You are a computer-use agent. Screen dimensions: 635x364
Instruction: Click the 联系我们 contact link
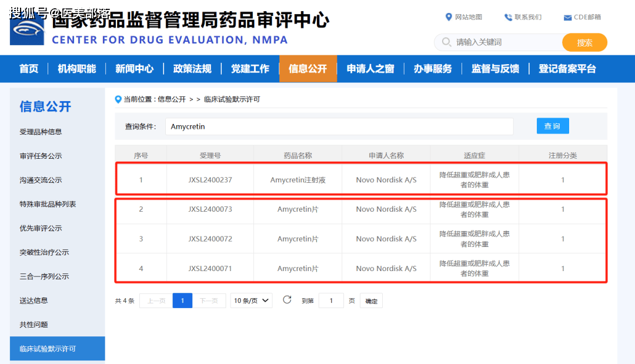click(527, 17)
